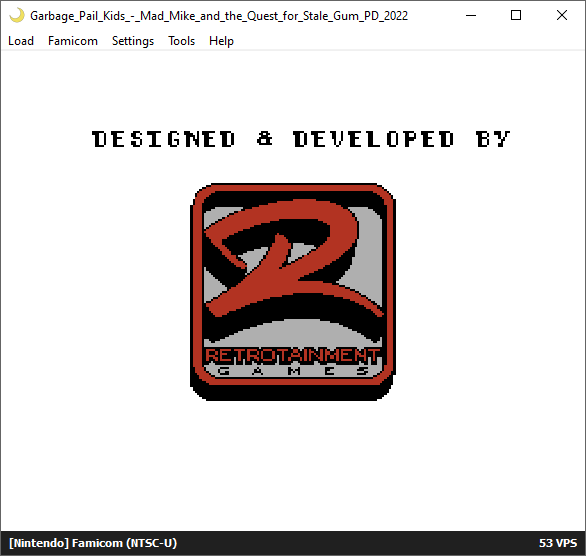Click the '53 VPS' status bar counter
The height and width of the screenshot is (556, 586).
pos(558,543)
